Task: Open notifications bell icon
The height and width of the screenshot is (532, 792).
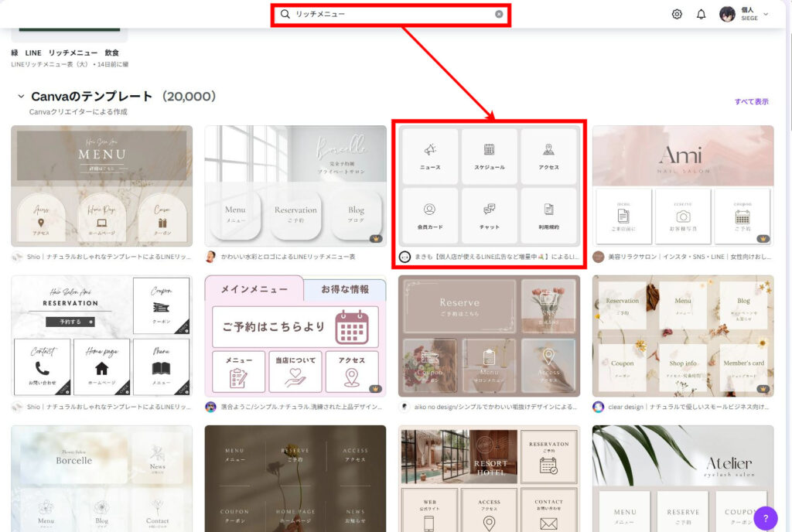Action: point(702,14)
